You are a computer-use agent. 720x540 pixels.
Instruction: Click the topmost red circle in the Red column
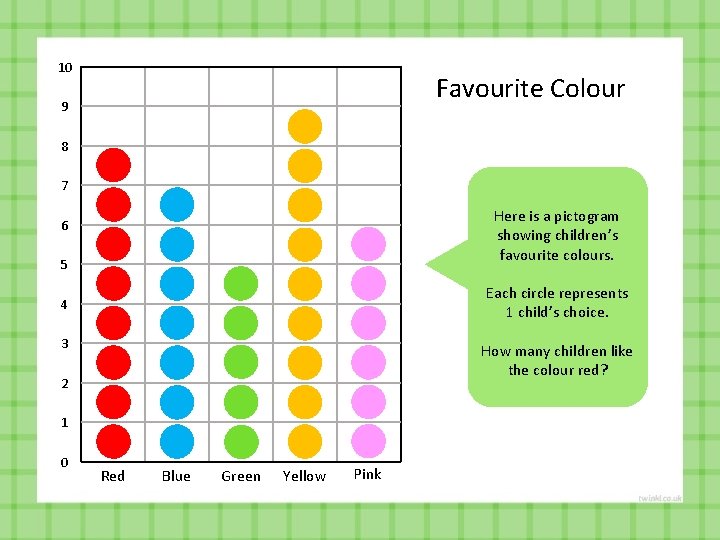click(113, 165)
